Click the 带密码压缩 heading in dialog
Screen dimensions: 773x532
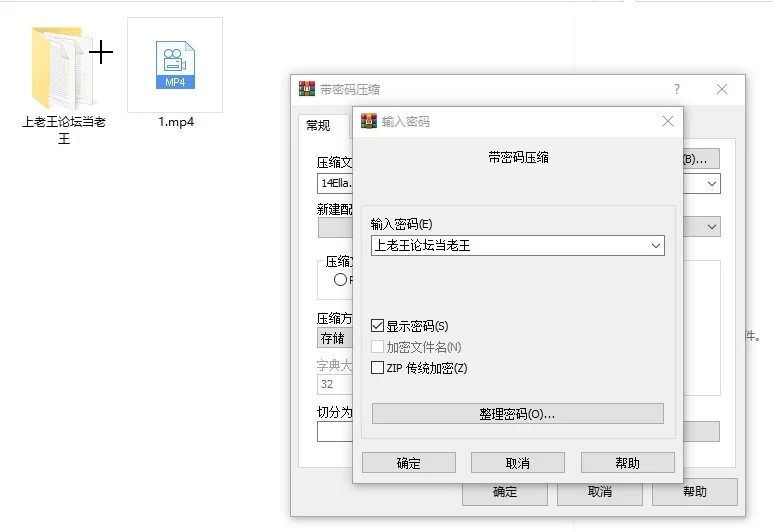tap(518, 157)
